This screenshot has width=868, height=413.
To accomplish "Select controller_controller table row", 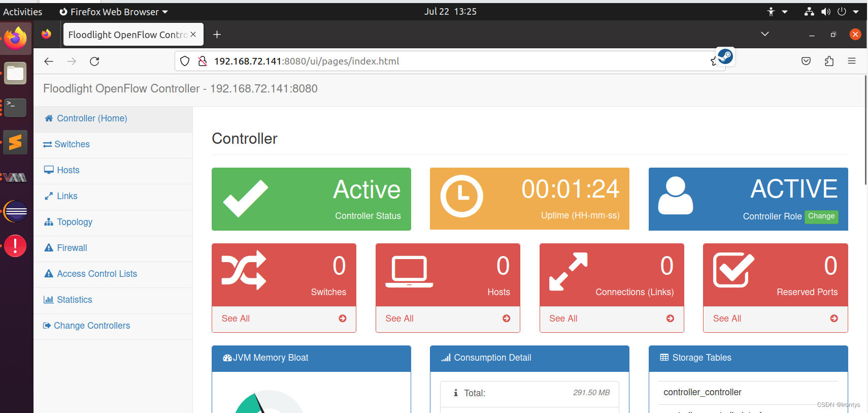I will point(748,392).
